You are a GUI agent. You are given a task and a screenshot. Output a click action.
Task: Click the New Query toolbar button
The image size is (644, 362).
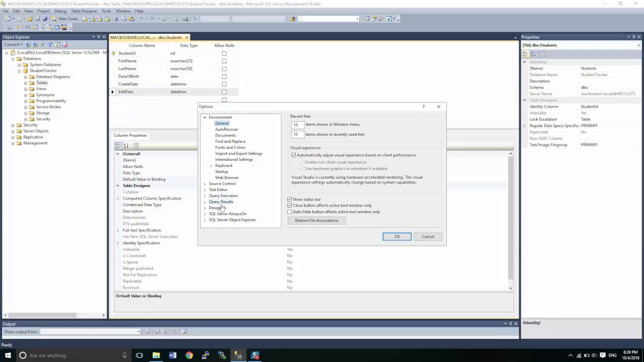(x=66, y=19)
